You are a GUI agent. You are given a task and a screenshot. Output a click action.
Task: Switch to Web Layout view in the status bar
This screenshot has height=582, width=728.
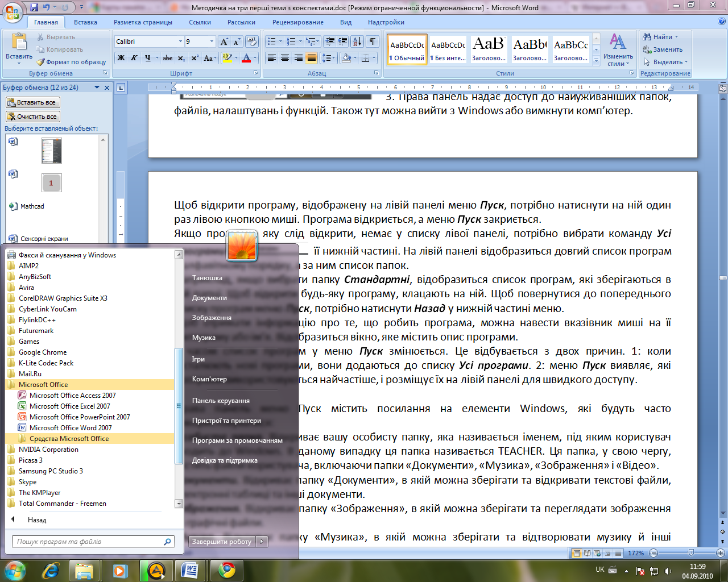(596, 553)
